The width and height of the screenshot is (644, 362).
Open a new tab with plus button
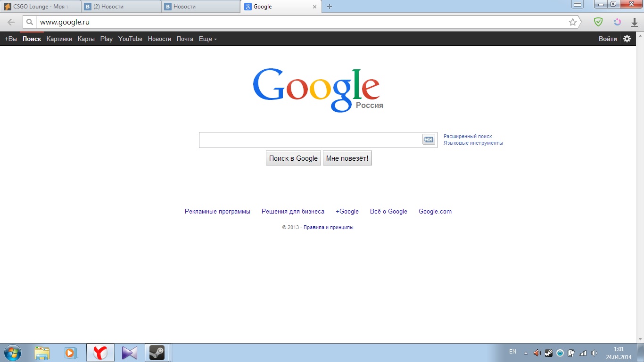click(x=330, y=7)
